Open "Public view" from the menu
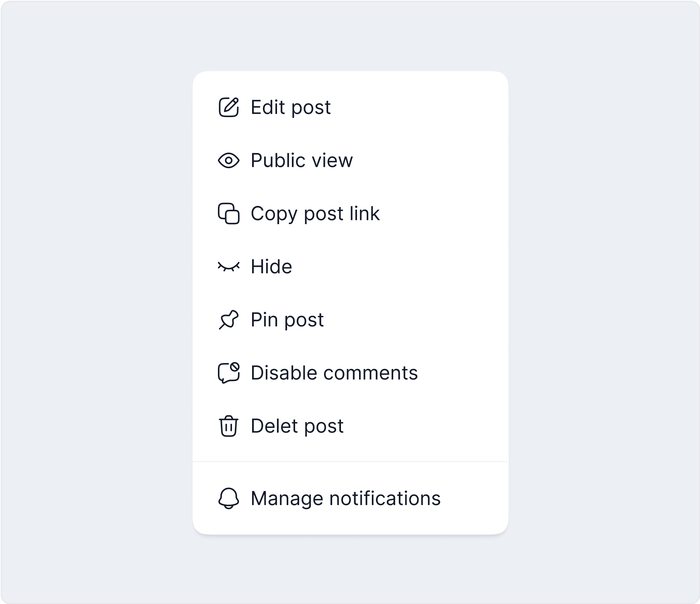Screen dimensions: 700x604 coord(302,160)
